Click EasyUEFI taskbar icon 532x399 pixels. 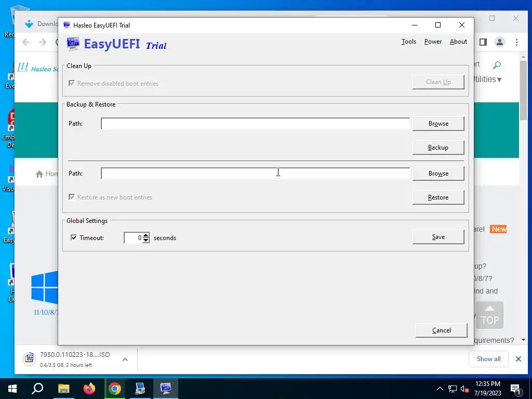(x=166, y=389)
